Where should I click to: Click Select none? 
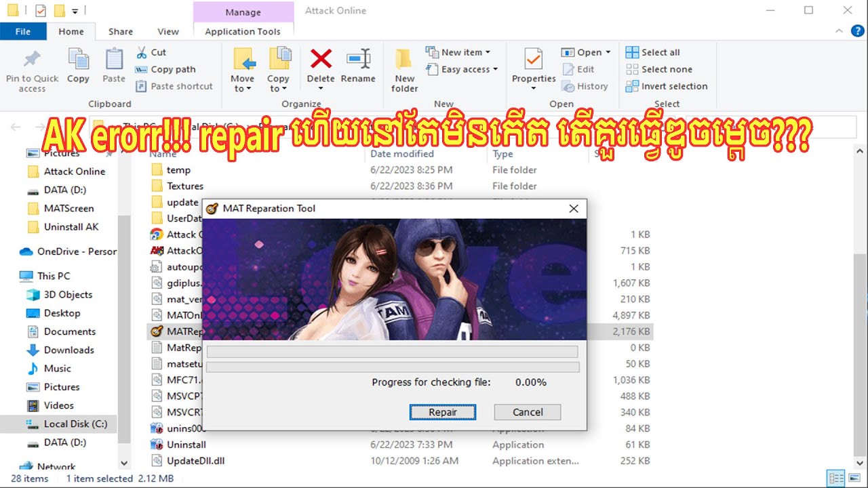(x=658, y=69)
